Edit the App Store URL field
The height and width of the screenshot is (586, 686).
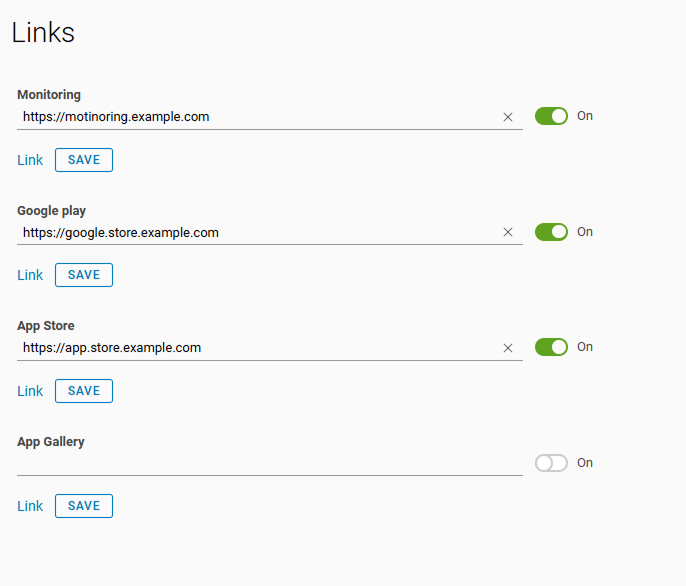250,348
